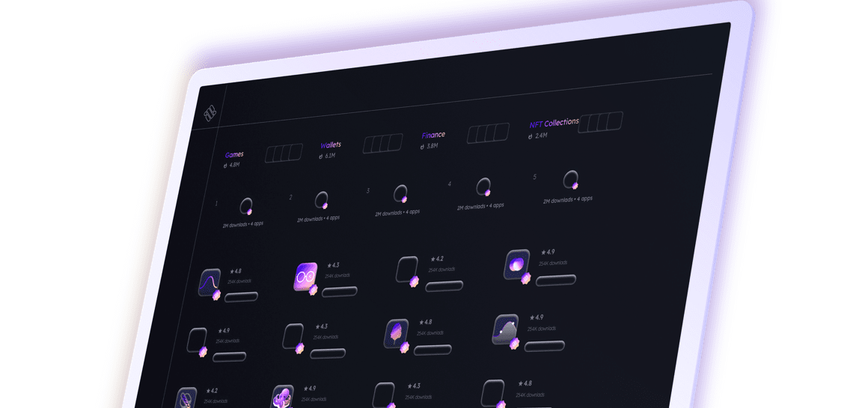Click the 4.9 star rating next to mountain chart app
This screenshot has width=868, height=408.
(537, 317)
